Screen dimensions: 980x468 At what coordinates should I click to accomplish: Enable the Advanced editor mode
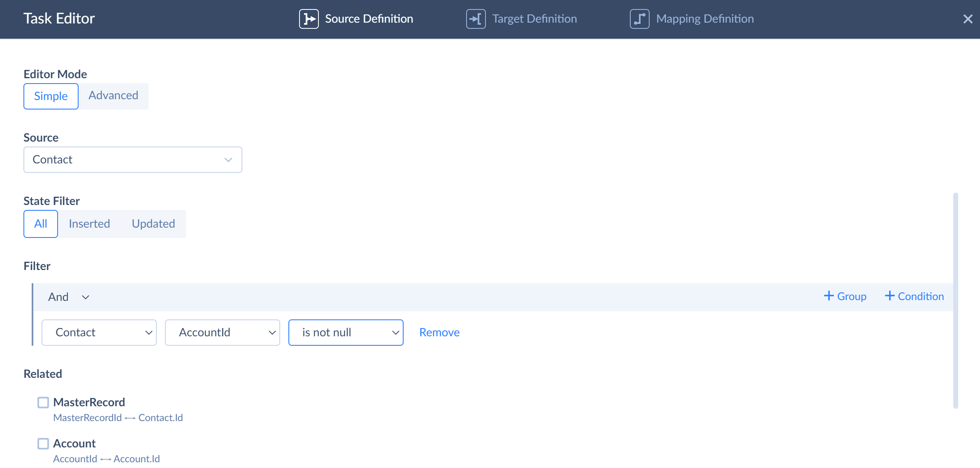(113, 96)
